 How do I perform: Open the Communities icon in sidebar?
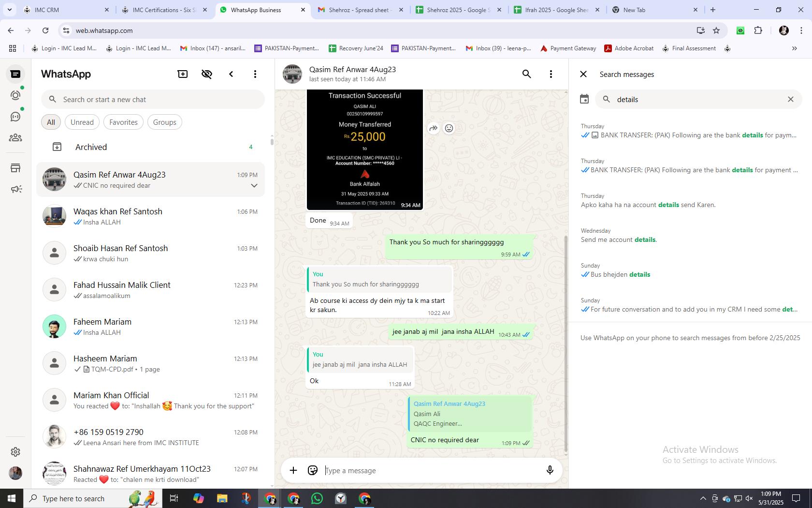tap(15, 138)
